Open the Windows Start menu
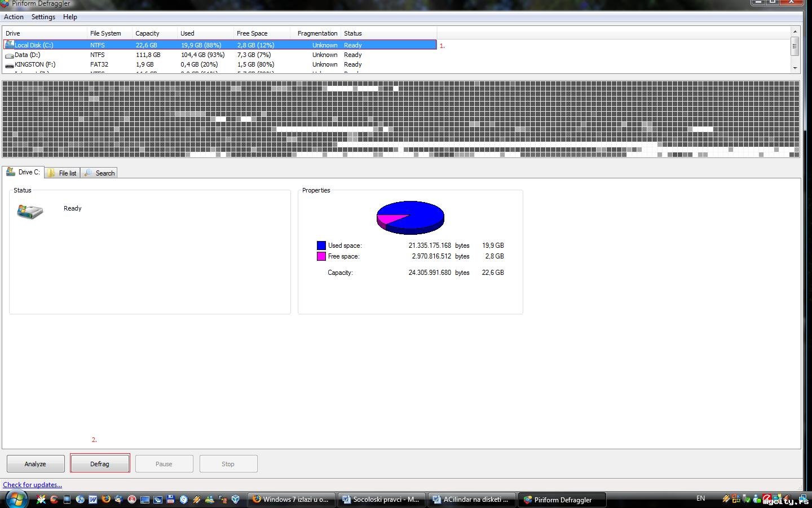The width and height of the screenshot is (812, 508). pos(16,500)
